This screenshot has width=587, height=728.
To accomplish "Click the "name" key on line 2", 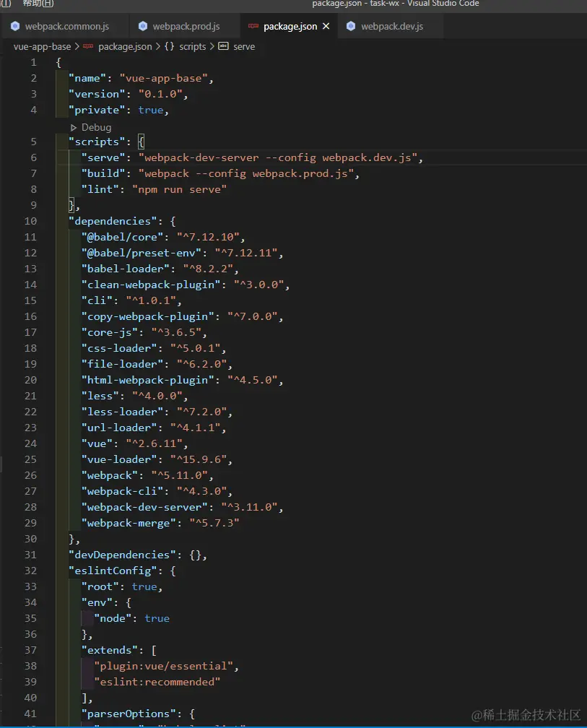I will click(x=87, y=78).
